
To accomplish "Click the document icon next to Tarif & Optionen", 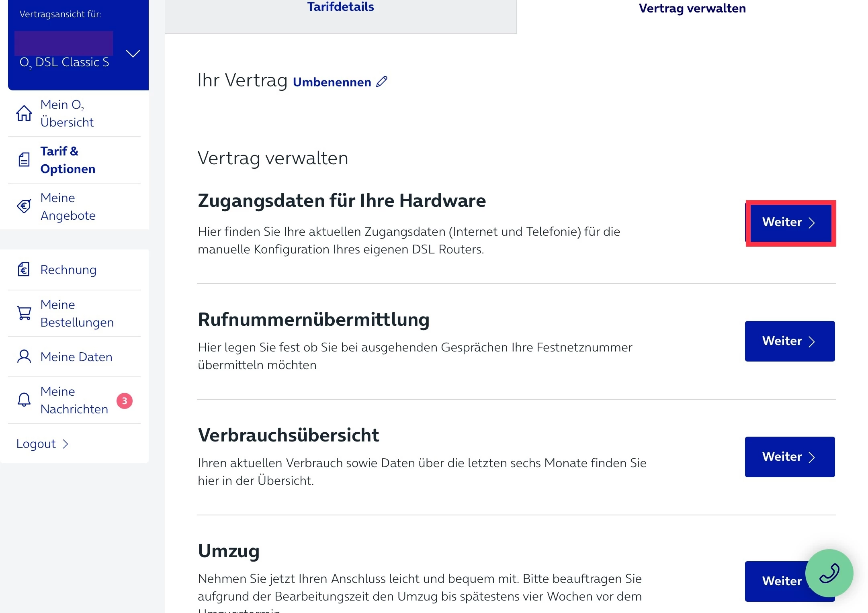I will coord(24,160).
